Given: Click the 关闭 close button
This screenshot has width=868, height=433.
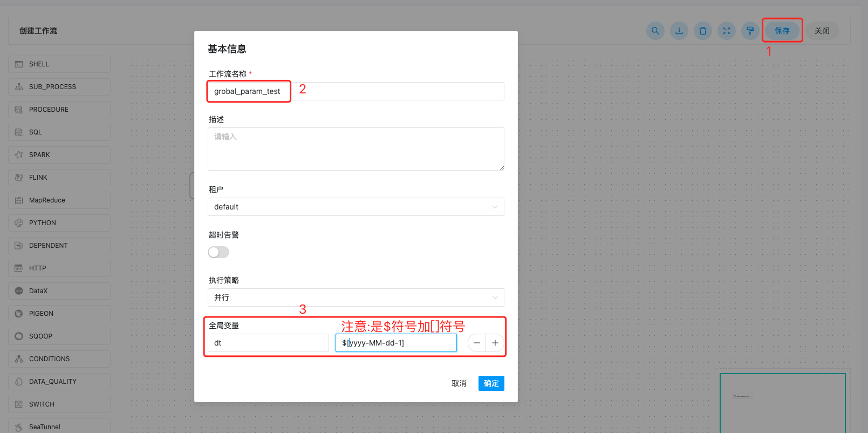Looking at the screenshot, I should coord(822,31).
